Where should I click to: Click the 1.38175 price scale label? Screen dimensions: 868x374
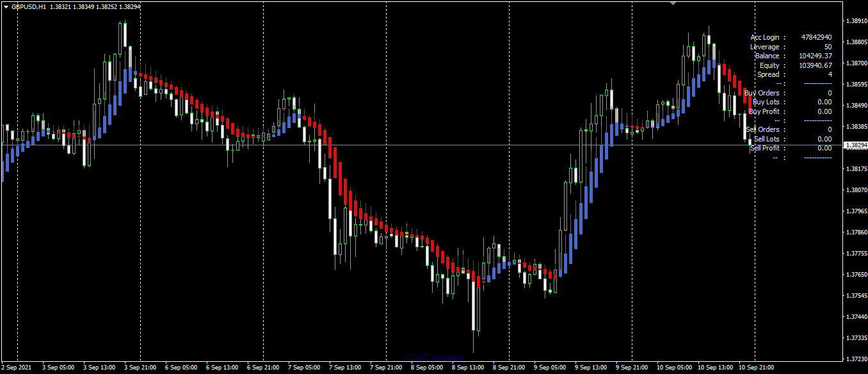click(x=856, y=169)
